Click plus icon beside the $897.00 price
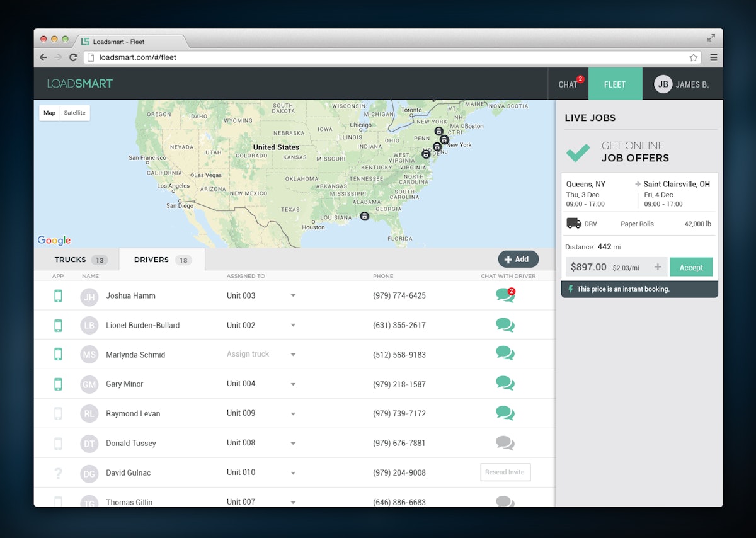Image resolution: width=756 pixels, height=538 pixels. click(x=658, y=267)
